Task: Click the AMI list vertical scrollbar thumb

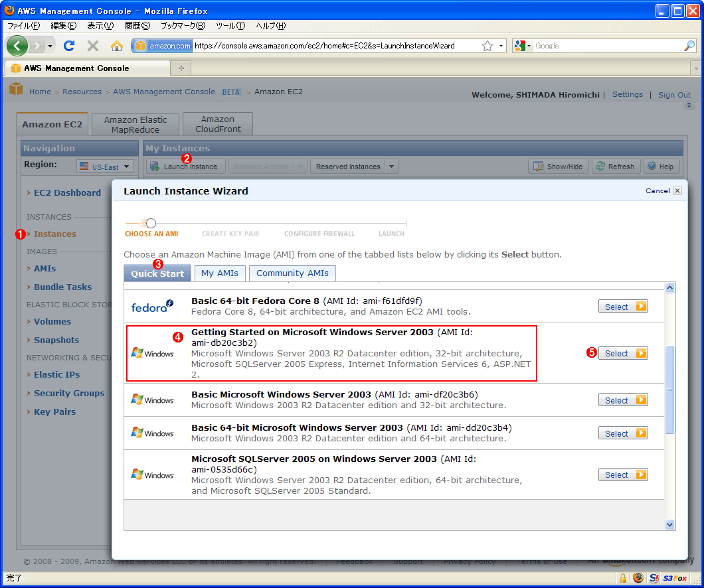Action: 670,390
